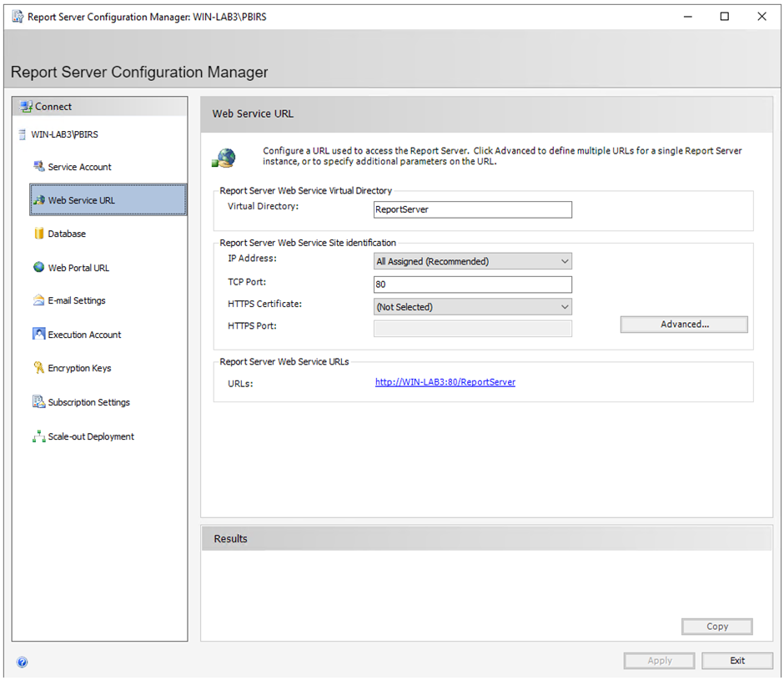
Task: Click the Virtual Directory text field
Action: click(x=473, y=209)
